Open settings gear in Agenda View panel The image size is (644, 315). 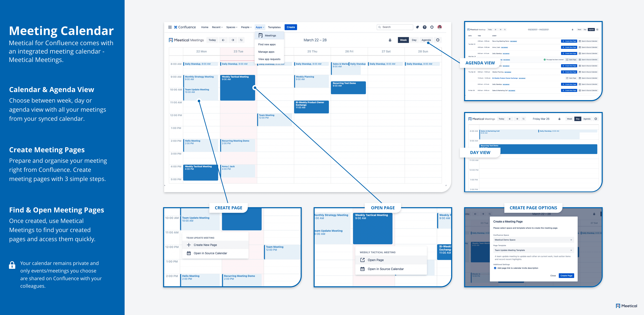pos(597,30)
